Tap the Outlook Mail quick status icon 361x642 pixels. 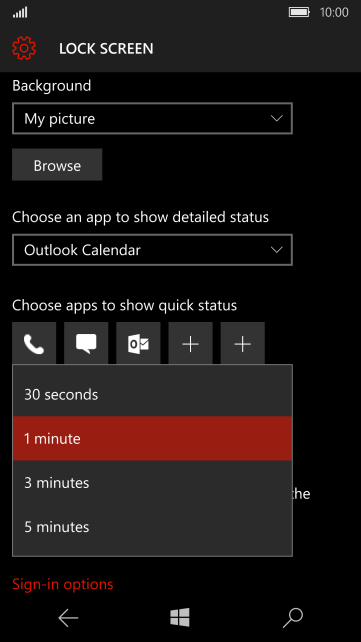click(138, 343)
